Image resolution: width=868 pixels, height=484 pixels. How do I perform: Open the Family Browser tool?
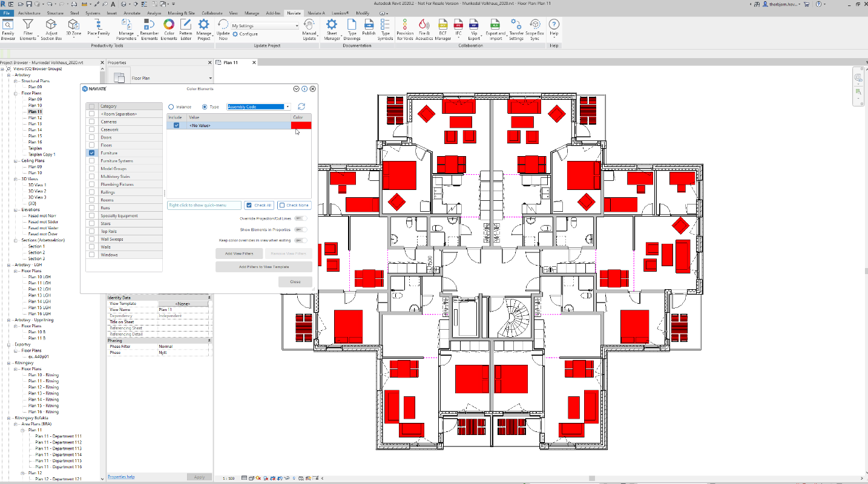(x=8, y=28)
